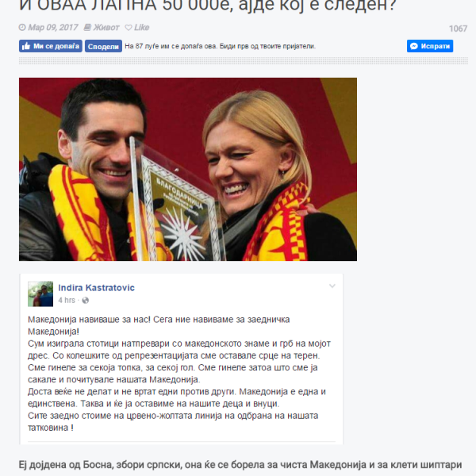Send via Messenger Испрати button
476x476 pixels.
(430, 46)
